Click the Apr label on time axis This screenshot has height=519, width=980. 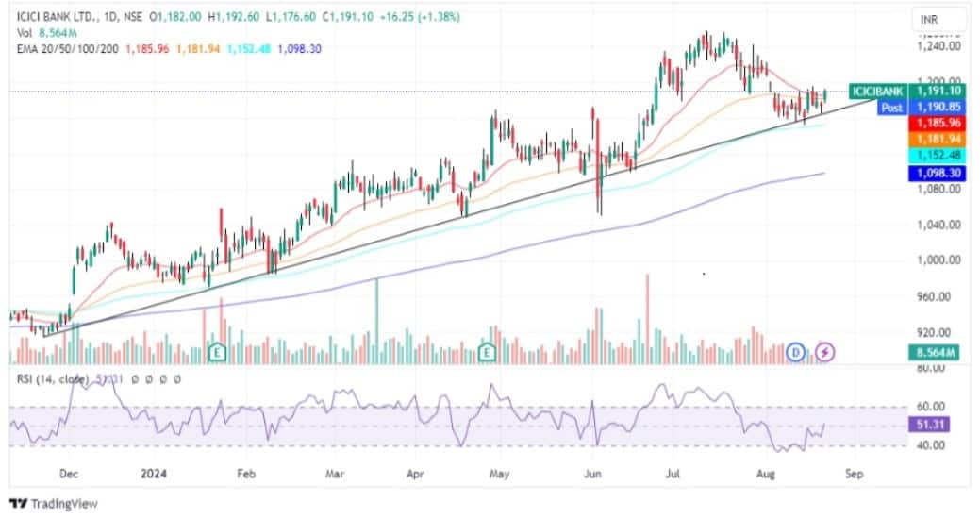(x=416, y=474)
